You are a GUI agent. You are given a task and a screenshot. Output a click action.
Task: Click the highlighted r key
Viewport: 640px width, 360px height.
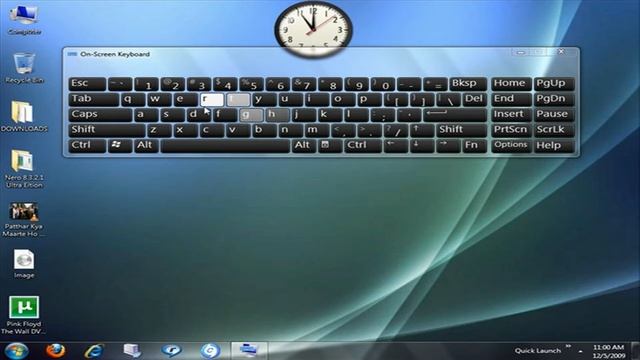[x=212, y=99]
